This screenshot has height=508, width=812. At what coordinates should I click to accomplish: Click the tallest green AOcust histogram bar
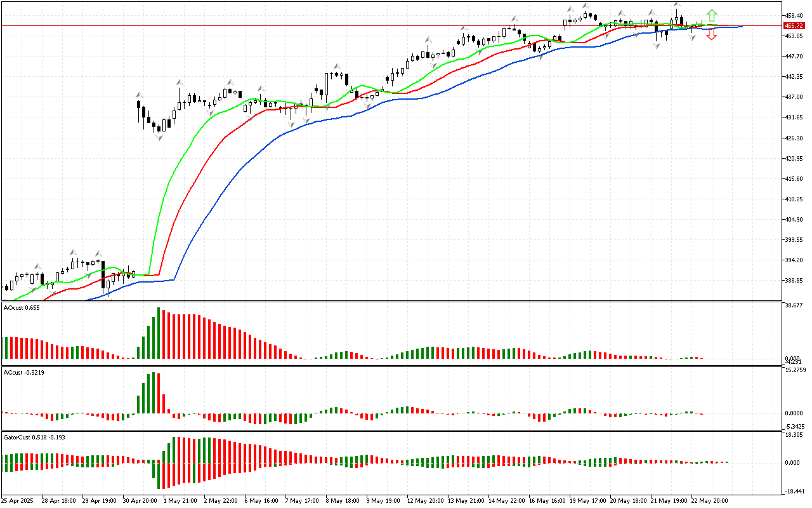[x=158, y=333]
